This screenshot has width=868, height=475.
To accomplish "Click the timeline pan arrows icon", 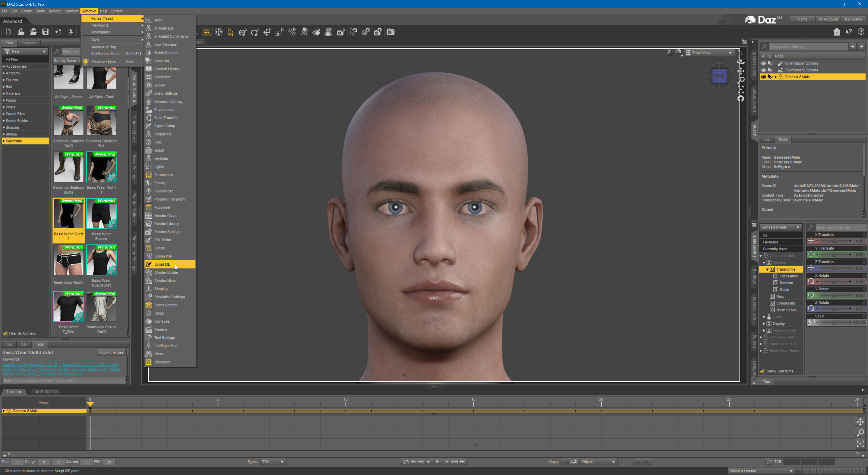I will pos(860,422).
